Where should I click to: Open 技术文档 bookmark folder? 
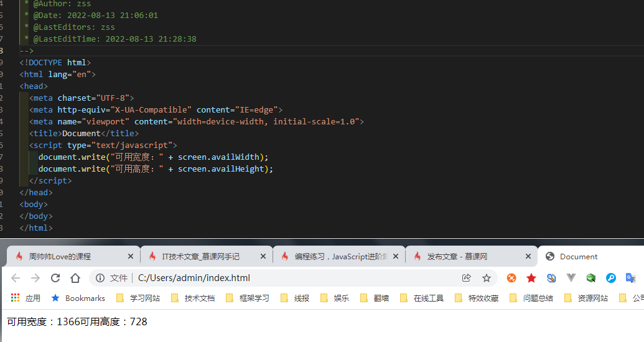[193, 298]
